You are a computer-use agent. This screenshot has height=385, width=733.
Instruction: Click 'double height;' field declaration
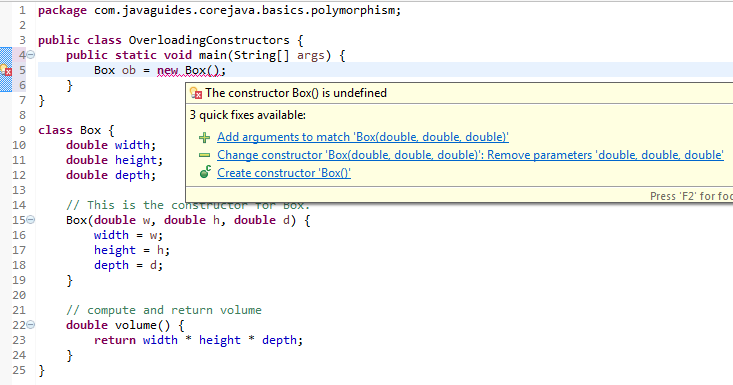pos(115,160)
